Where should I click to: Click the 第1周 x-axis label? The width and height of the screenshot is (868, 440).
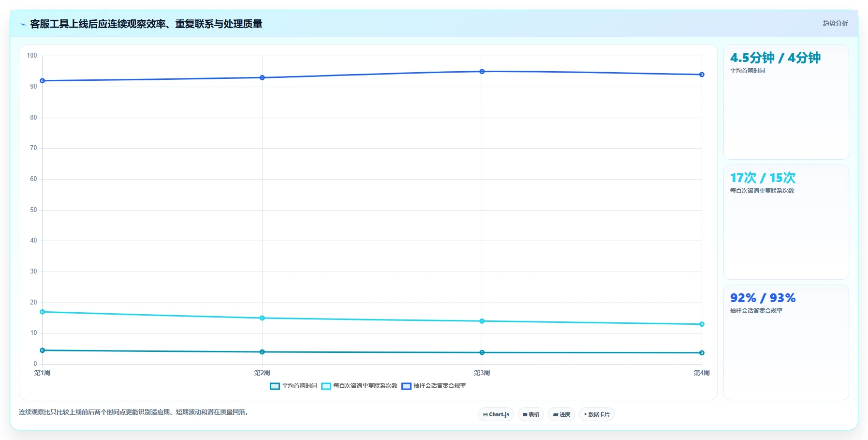coord(43,373)
